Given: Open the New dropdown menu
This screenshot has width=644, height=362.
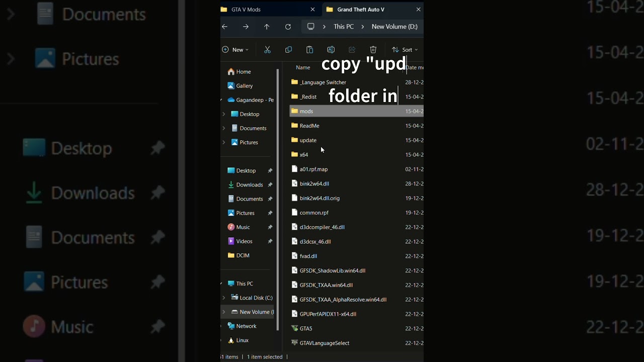Looking at the screenshot, I should (x=235, y=50).
